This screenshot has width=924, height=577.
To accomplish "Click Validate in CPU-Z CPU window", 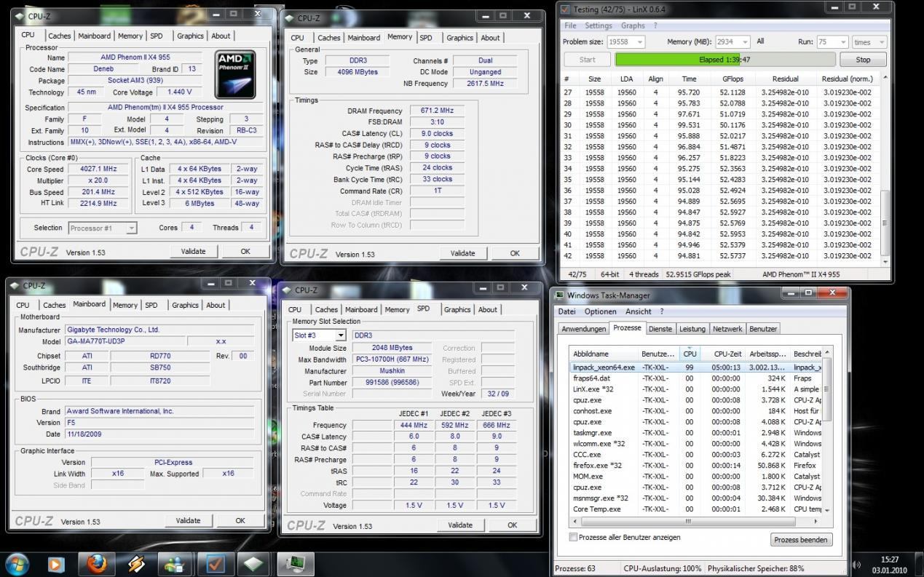I will (192, 251).
